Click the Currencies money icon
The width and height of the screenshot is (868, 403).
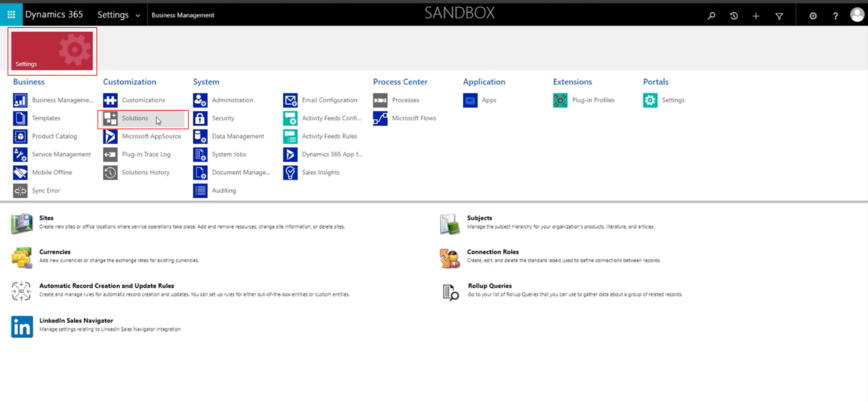(x=22, y=258)
